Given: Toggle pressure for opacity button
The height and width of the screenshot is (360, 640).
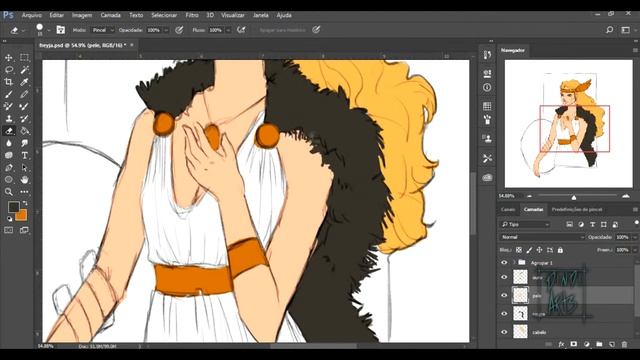Looking at the screenshot, I should 179,30.
